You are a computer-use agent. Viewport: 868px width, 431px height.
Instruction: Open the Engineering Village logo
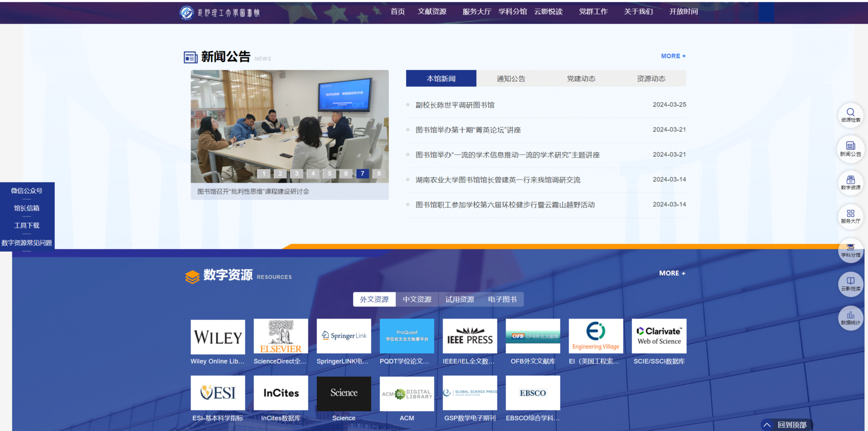(596, 336)
